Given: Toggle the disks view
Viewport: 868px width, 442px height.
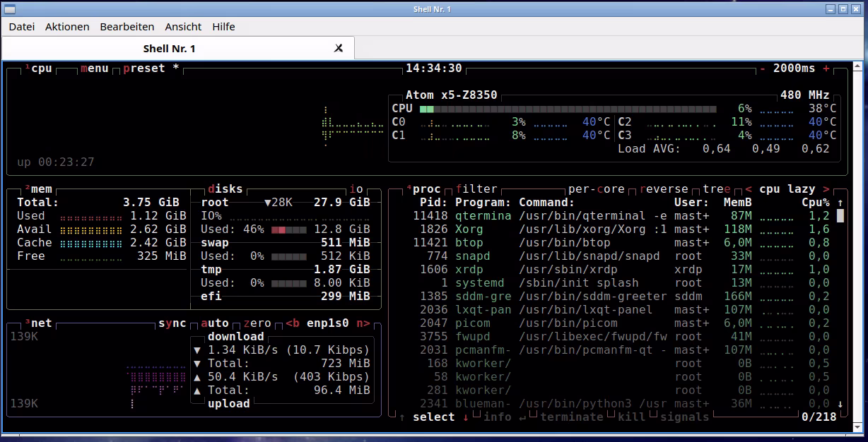Looking at the screenshot, I should (x=225, y=189).
